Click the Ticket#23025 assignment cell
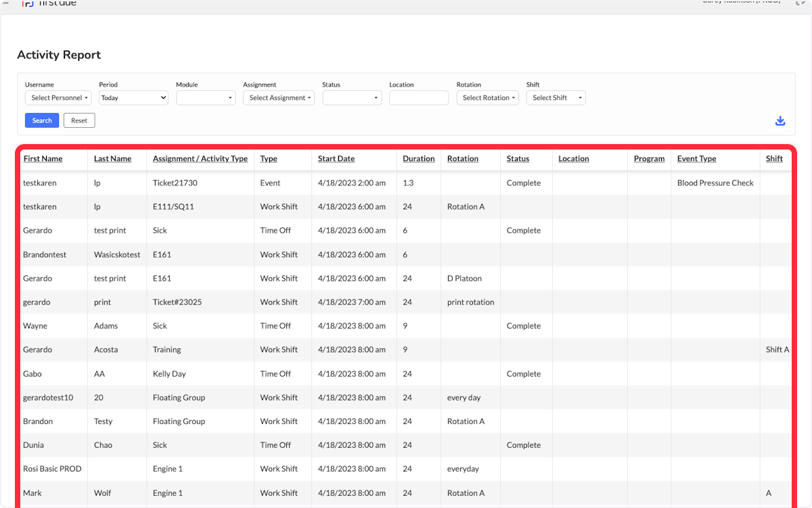Image resolution: width=812 pixels, height=508 pixels. (x=177, y=302)
